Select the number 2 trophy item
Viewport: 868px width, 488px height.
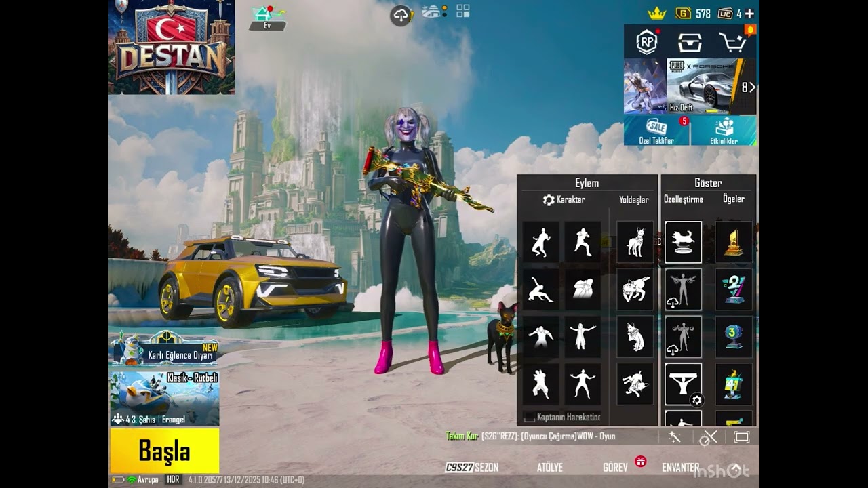(x=734, y=289)
